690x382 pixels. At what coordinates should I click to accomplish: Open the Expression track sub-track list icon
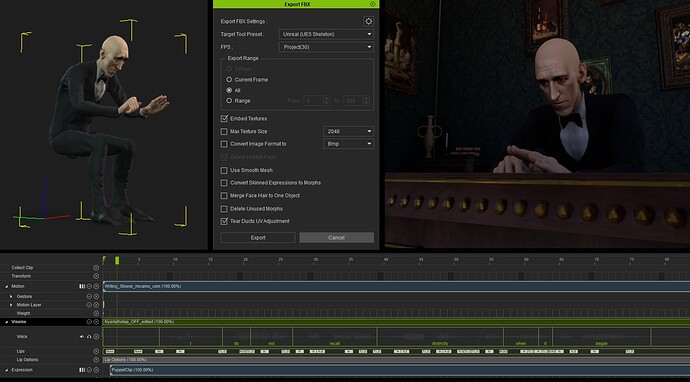82,370
